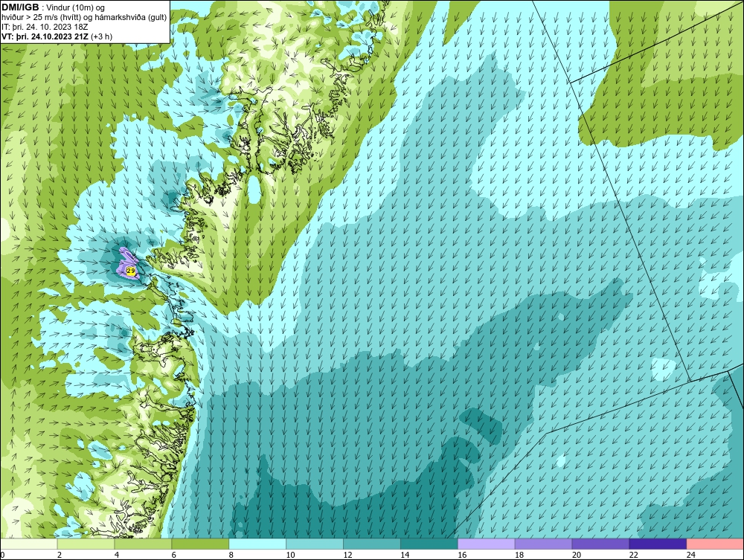Image resolution: width=744 pixels, height=560 pixels.
Task: Click the 12–14 m/s teal legend swatch
Action: pyautogui.click(x=371, y=544)
